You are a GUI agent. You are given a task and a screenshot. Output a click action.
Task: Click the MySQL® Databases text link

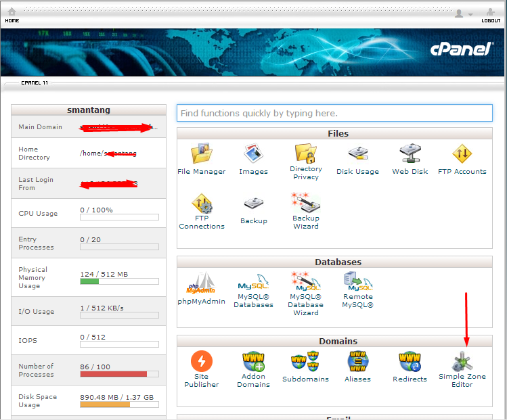(x=253, y=300)
